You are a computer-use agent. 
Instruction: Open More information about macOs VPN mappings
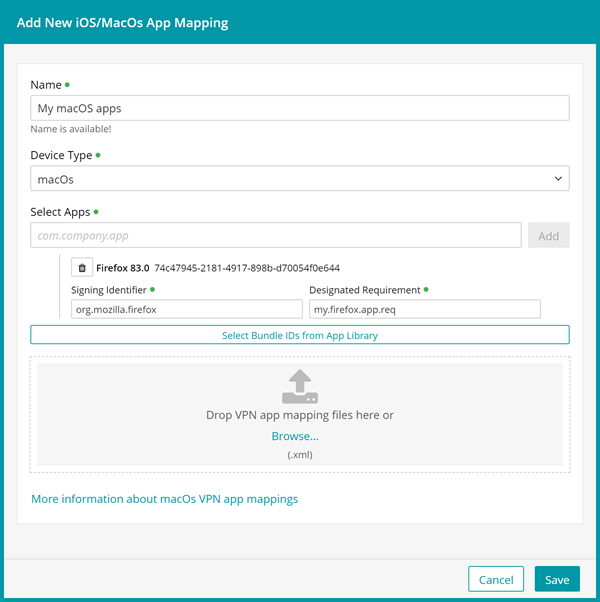(164, 498)
